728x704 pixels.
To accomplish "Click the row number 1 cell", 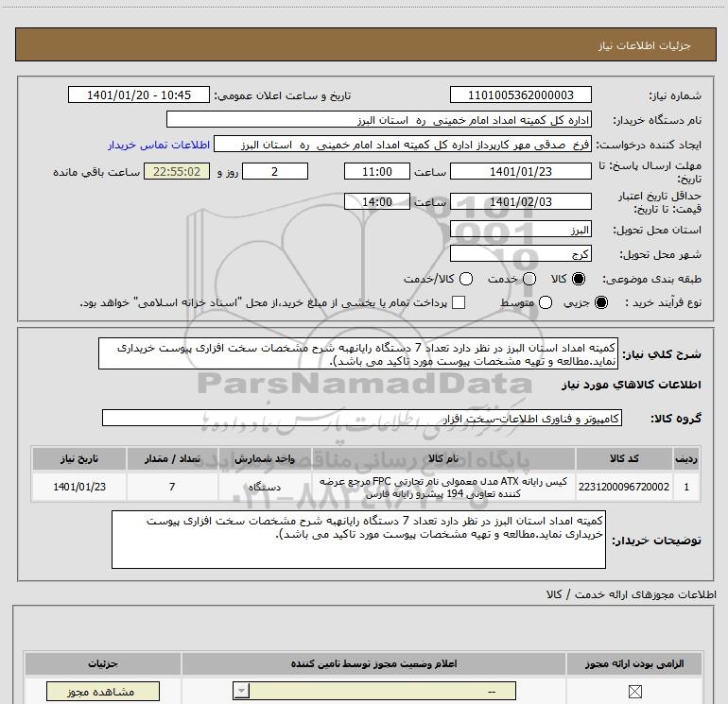I will (x=686, y=487).
